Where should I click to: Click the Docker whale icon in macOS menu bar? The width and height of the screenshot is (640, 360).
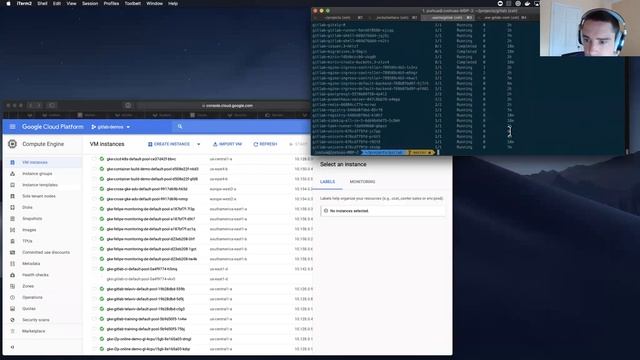click(x=527, y=3)
